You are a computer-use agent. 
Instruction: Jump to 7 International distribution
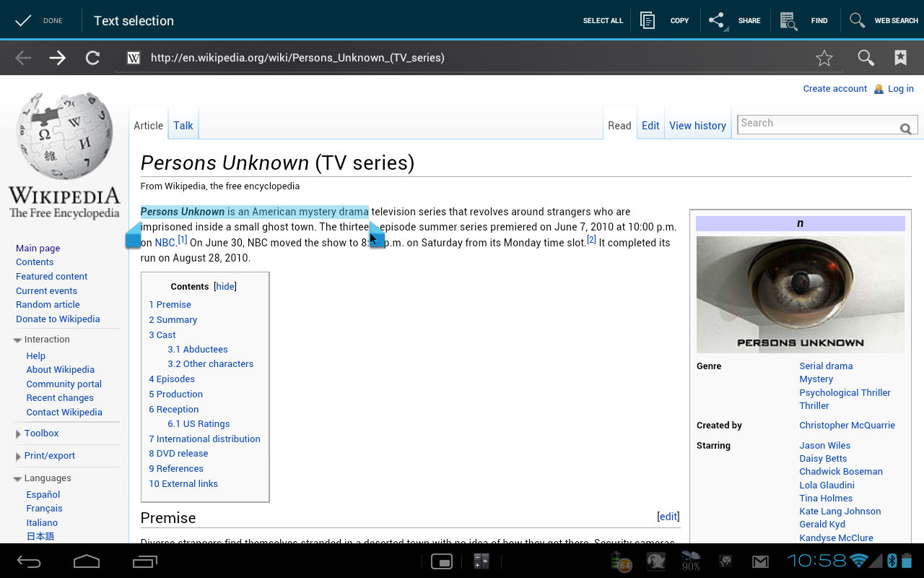205,439
